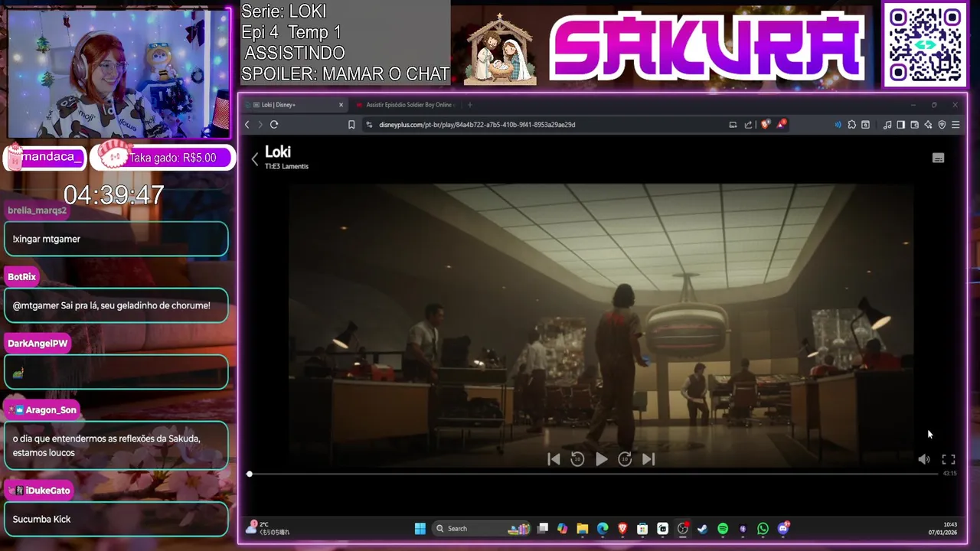Image resolution: width=980 pixels, height=551 pixels.
Task: Enter fullscreen mode in the player
Action: point(949,459)
